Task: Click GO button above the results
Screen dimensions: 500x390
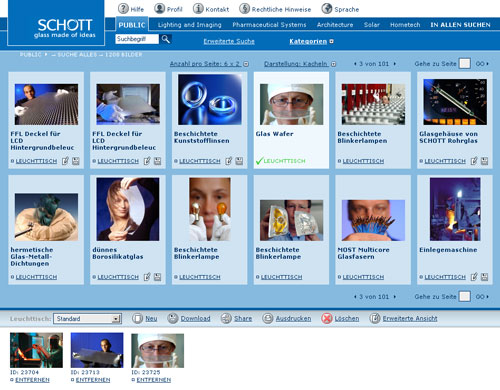Action: pyautogui.click(x=482, y=63)
